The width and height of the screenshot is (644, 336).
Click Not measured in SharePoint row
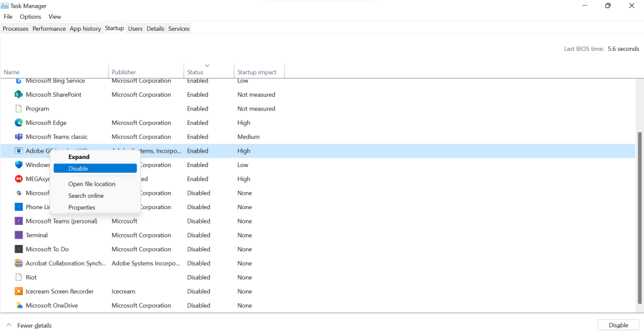pos(257,94)
